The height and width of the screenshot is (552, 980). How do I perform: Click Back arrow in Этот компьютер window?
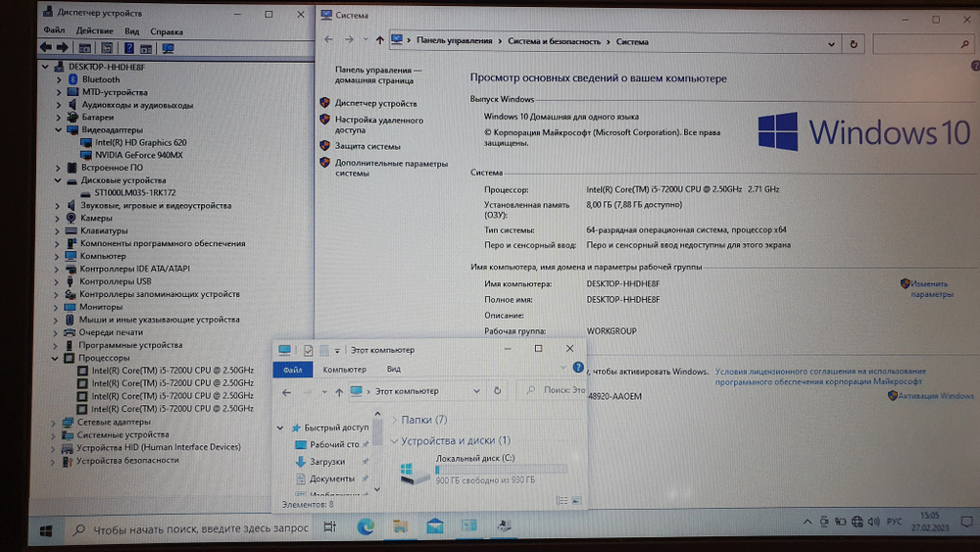[x=286, y=392]
